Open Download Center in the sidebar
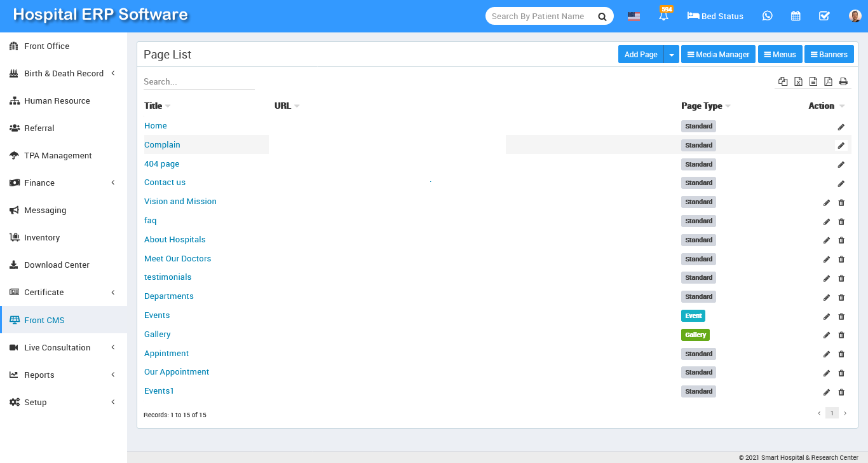Viewport: 868px width, 463px height. pos(64,265)
